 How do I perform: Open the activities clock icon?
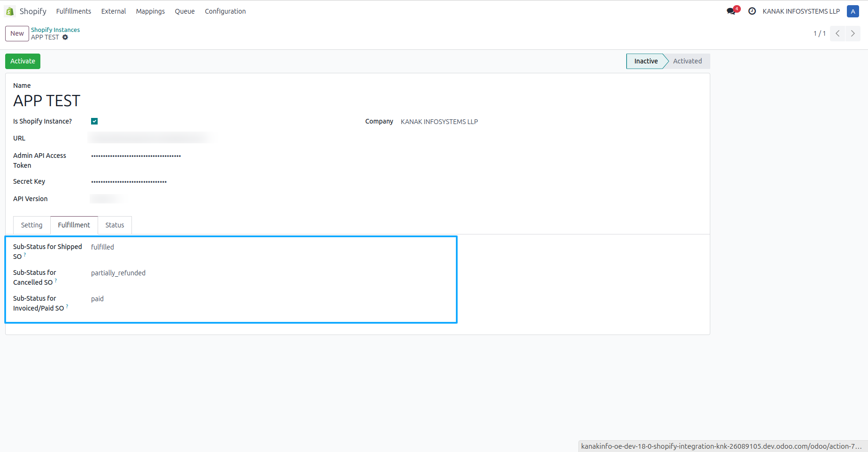coord(752,11)
